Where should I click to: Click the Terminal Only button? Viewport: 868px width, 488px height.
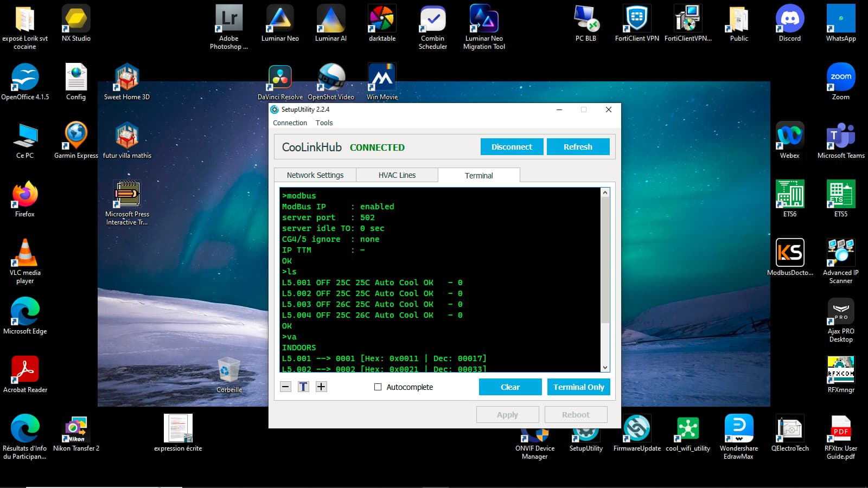click(578, 387)
